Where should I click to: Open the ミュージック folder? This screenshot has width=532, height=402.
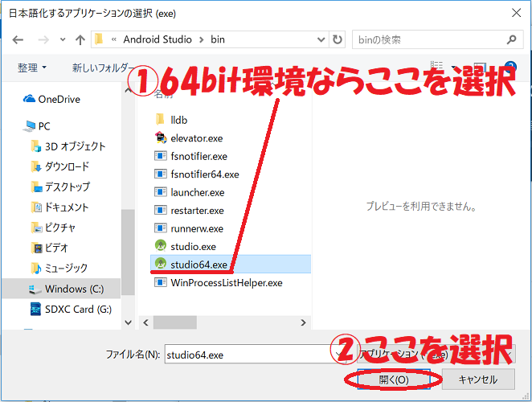pos(59,269)
